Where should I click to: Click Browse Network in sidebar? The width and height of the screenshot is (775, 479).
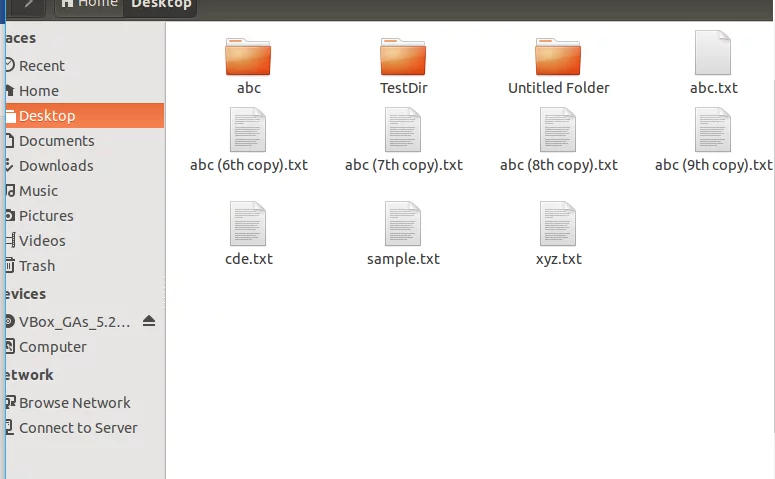point(74,403)
